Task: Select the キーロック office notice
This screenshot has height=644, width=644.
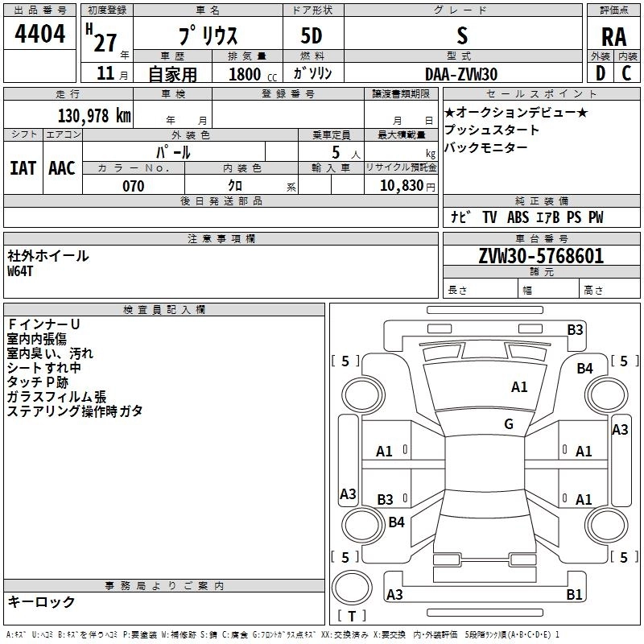Action: tap(41, 601)
